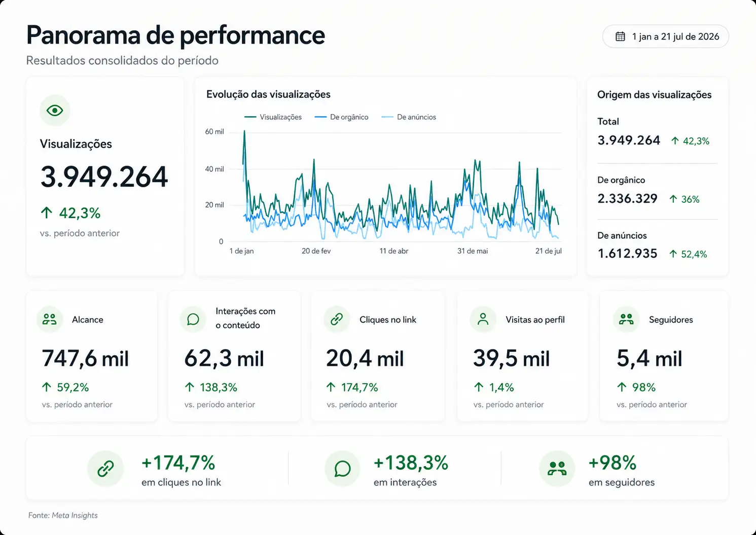Click the Origem das visualizações heading
The width and height of the screenshot is (756, 535).
click(x=654, y=95)
